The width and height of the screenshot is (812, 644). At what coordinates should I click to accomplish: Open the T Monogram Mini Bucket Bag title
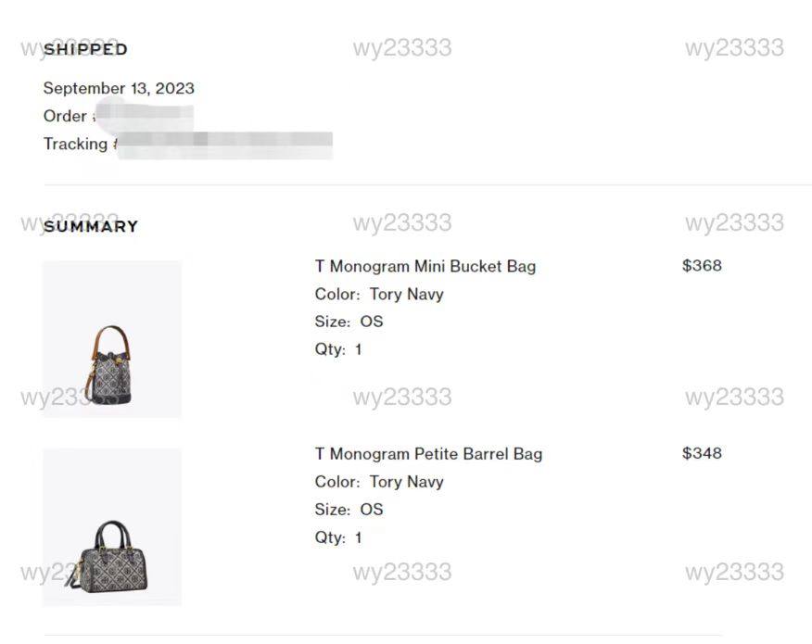[x=425, y=267]
